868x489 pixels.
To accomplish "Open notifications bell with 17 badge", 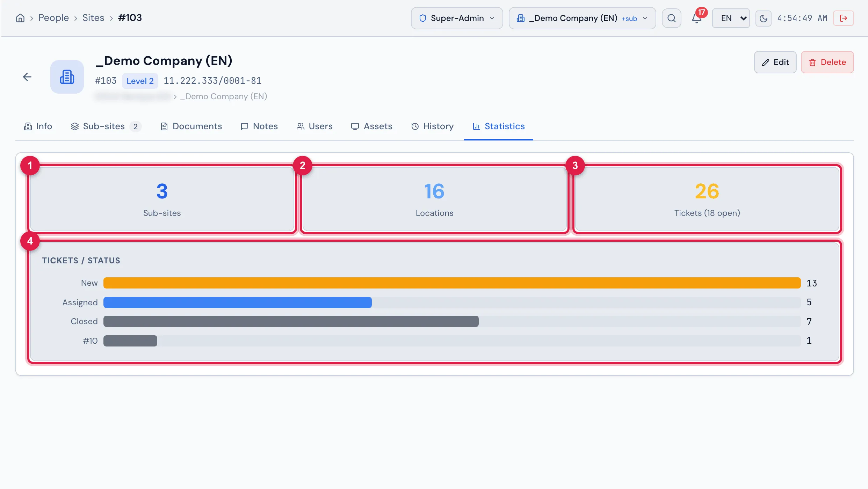I will [x=697, y=18].
